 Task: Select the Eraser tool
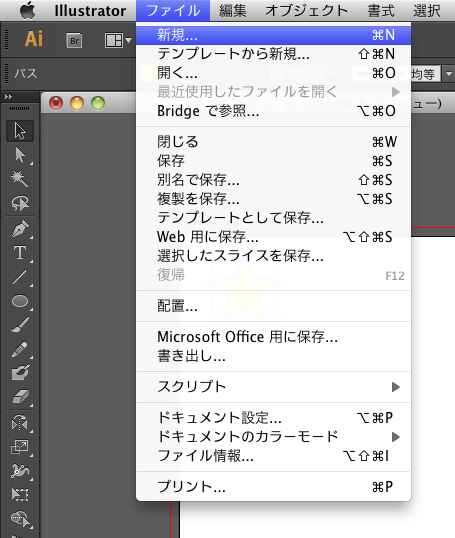[x=20, y=397]
